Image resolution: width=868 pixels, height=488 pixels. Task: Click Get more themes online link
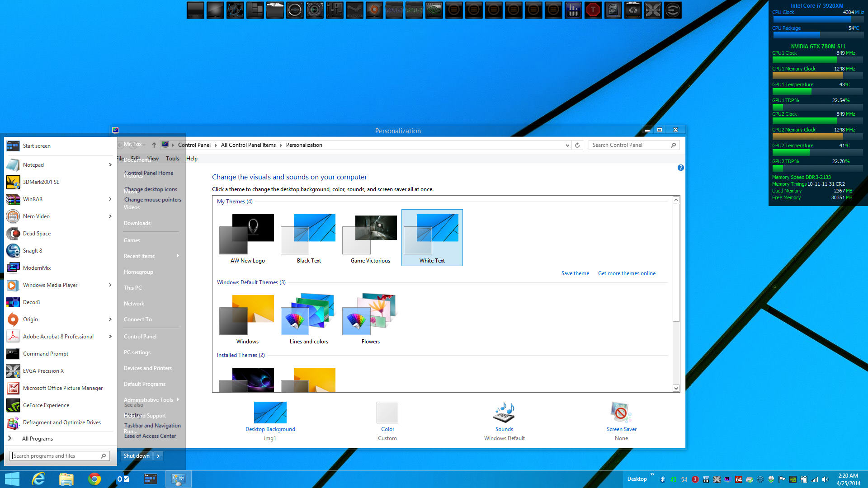click(x=626, y=273)
